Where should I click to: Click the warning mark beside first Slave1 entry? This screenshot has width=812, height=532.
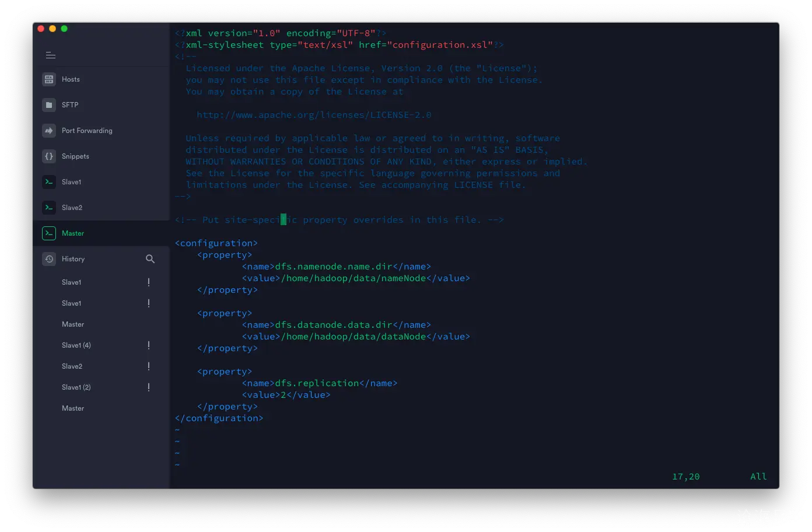[149, 282]
